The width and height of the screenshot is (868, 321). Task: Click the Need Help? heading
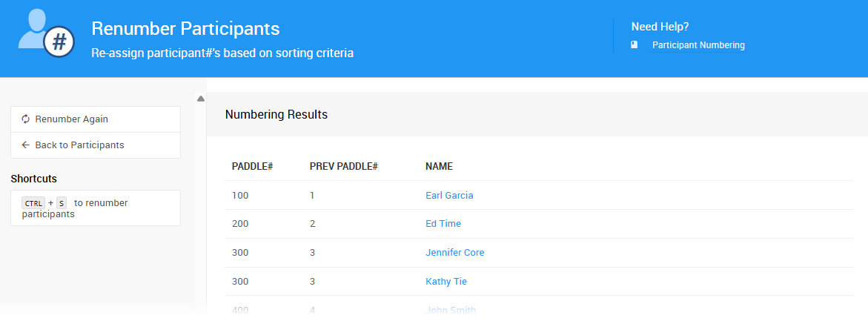(660, 27)
